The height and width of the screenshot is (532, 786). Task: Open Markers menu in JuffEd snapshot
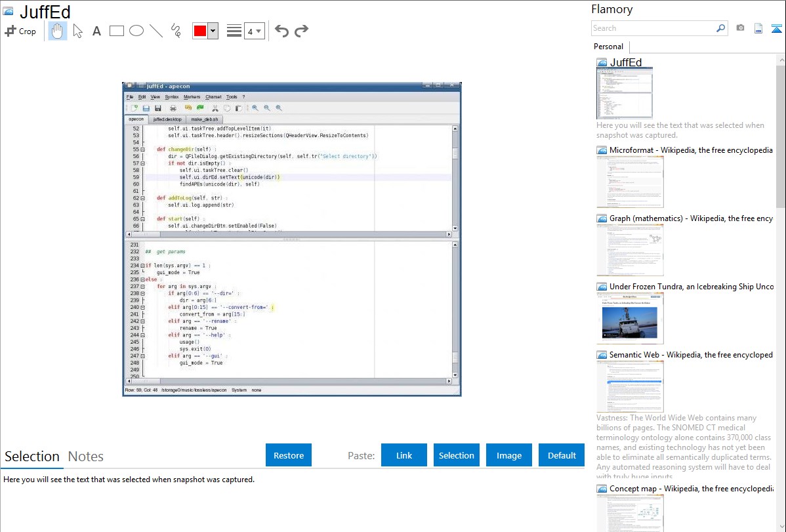pyautogui.click(x=192, y=97)
